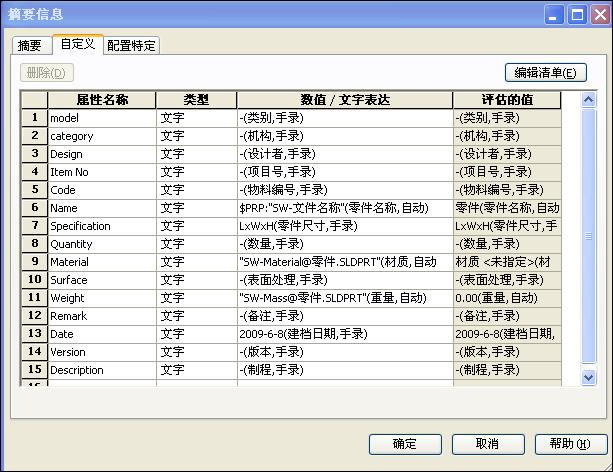Select the Version property name cell
Image resolution: width=613 pixels, height=472 pixels.
click(102, 352)
